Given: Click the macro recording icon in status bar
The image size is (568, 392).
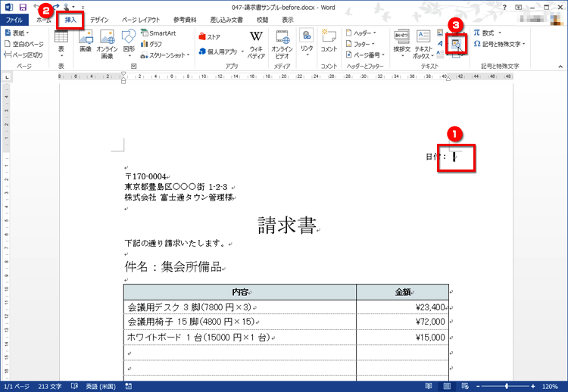Looking at the screenshot, I should pos(129,387).
